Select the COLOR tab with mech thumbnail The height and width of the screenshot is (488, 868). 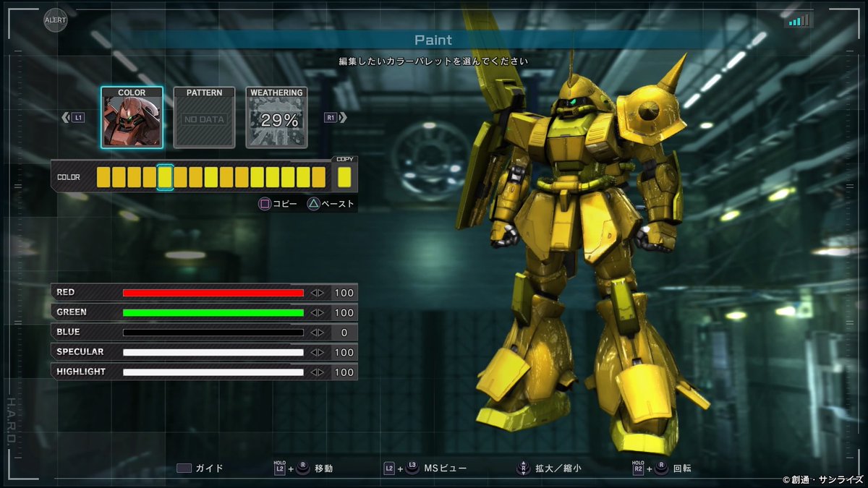132,117
